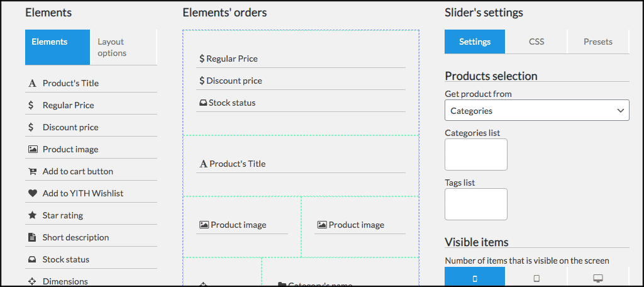Click the Dimensions crosshair icon
This screenshot has height=287, width=644.
tap(32, 282)
